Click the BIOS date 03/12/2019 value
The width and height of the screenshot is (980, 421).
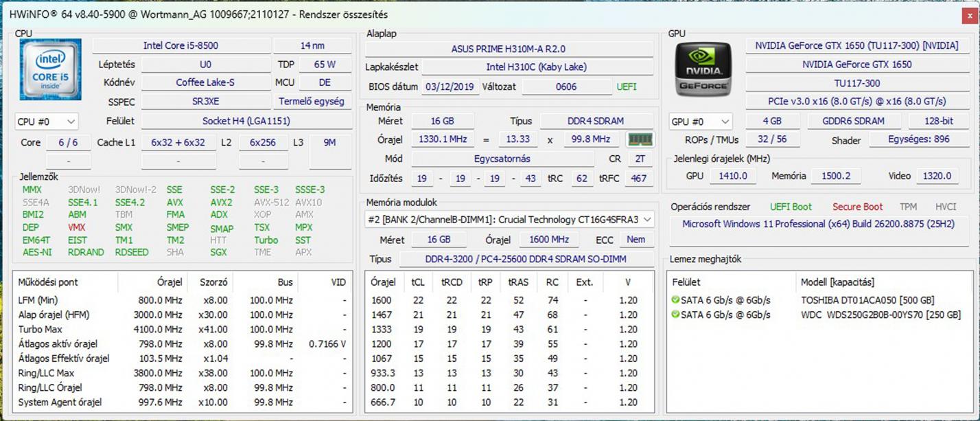click(450, 87)
